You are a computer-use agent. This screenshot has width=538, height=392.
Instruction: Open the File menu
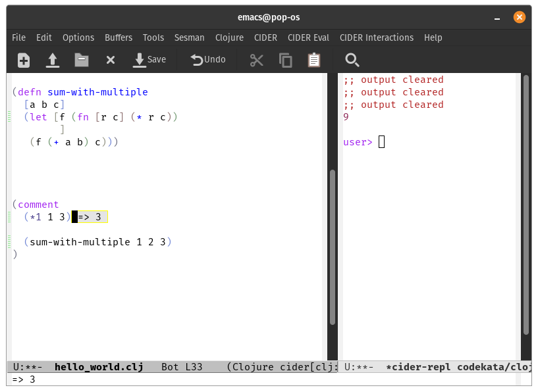(x=18, y=37)
